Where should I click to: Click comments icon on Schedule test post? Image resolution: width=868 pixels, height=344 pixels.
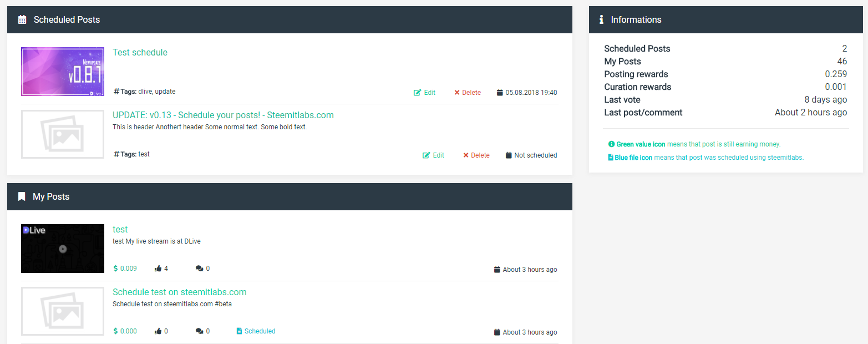coord(200,331)
